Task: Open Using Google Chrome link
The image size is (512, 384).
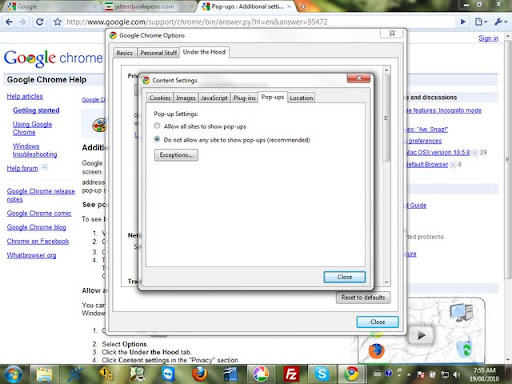Action: [x=32, y=128]
